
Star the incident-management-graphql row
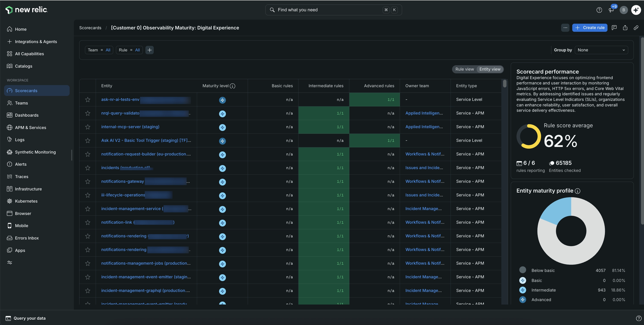(x=88, y=290)
